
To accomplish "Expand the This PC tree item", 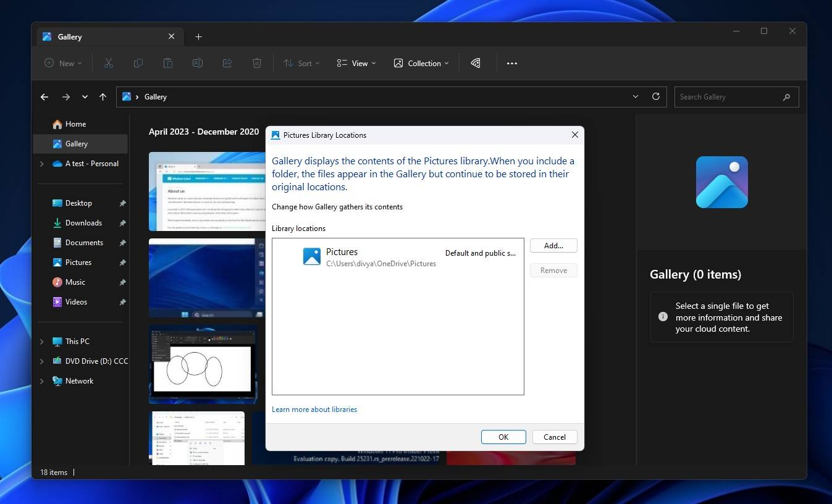I will 41,341.
